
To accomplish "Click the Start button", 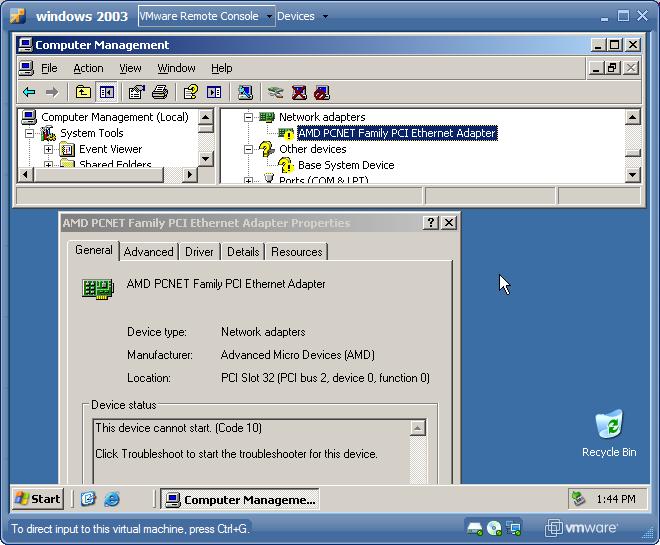I will (37, 499).
